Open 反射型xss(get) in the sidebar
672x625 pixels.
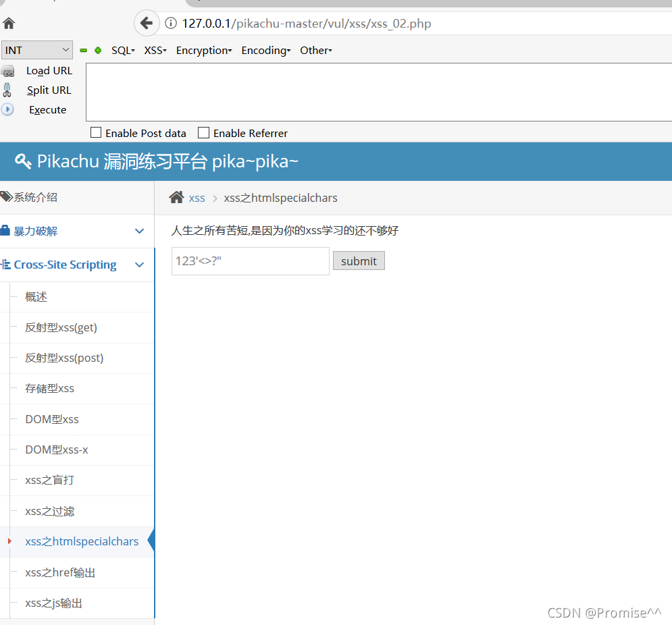coord(61,328)
